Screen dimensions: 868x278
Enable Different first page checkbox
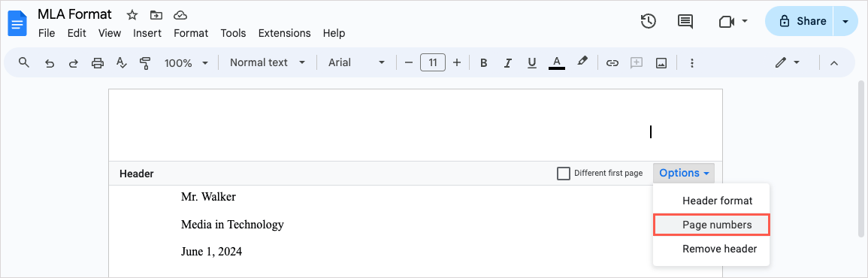564,174
